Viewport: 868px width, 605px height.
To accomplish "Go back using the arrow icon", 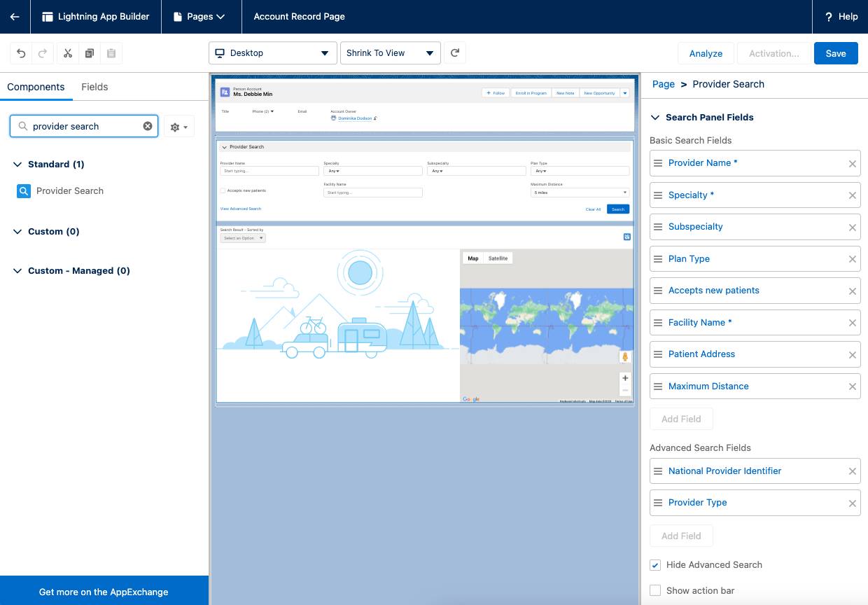I will [x=15, y=17].
